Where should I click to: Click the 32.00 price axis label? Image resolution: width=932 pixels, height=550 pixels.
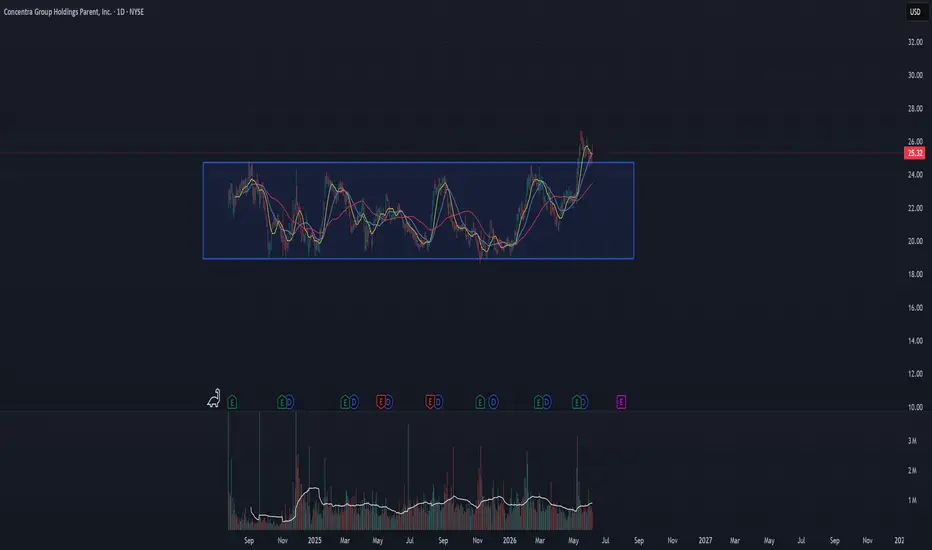click(915, 42)
